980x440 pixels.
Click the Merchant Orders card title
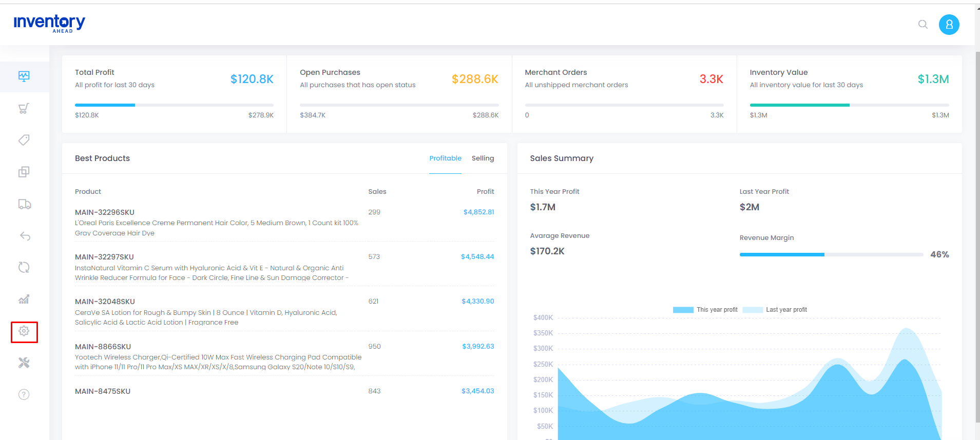556,72
